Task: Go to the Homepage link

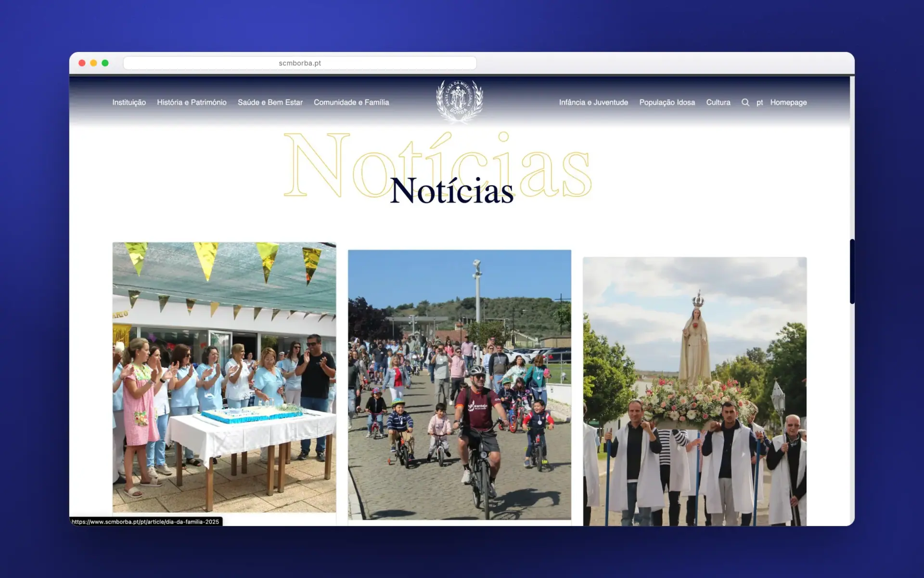Action: point(788,103)
